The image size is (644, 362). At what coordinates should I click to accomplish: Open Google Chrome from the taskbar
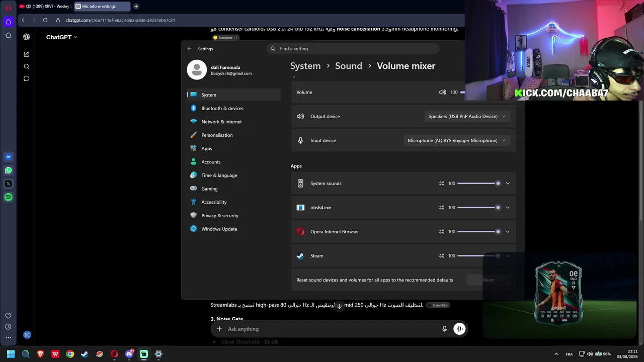tap(70, 354)
